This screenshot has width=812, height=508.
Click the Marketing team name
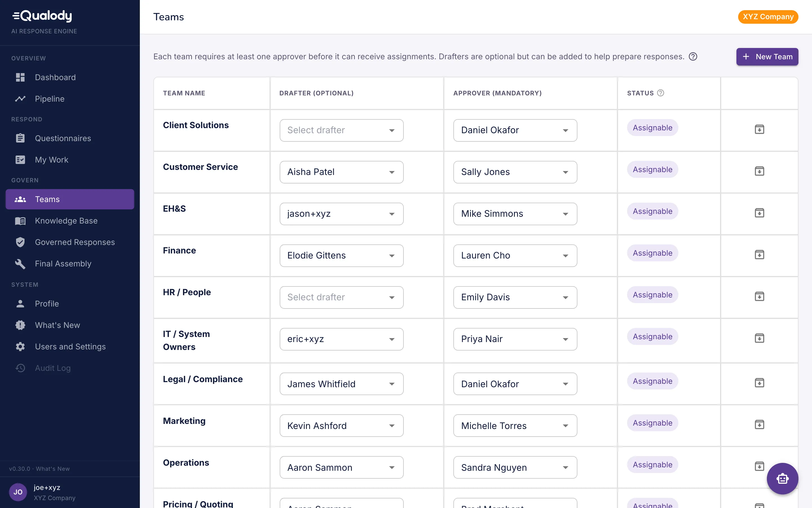coord(184,421)
